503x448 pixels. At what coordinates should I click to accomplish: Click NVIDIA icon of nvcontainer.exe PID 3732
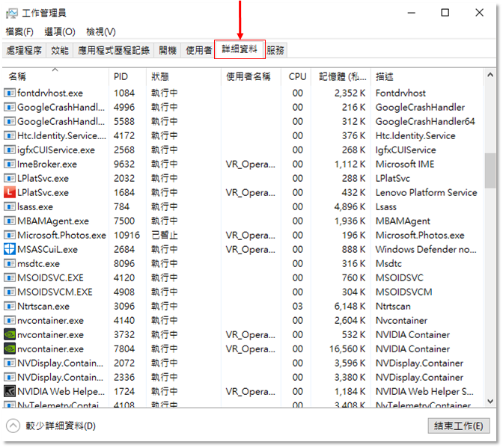coord(10,335)
